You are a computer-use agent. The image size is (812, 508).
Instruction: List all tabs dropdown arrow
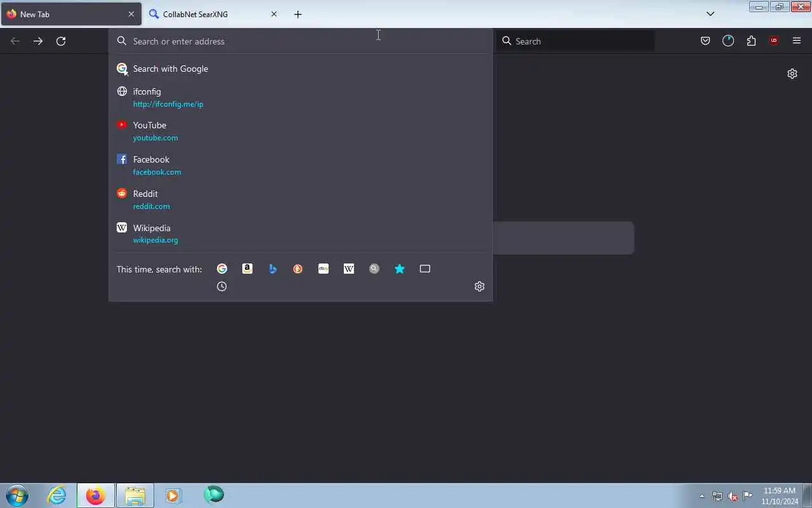(x=710, y=14)
